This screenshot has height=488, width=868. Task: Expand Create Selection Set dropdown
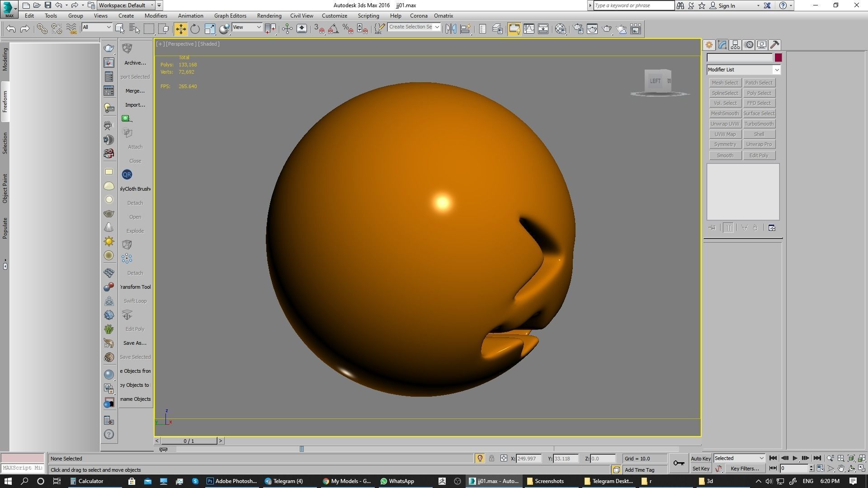tap(437, 27)
